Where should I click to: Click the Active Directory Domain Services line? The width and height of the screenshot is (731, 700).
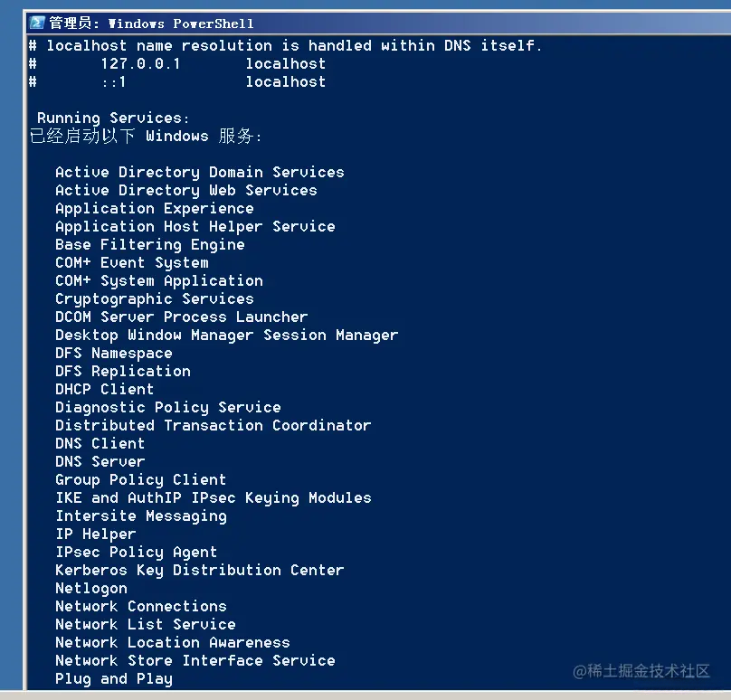199,173
